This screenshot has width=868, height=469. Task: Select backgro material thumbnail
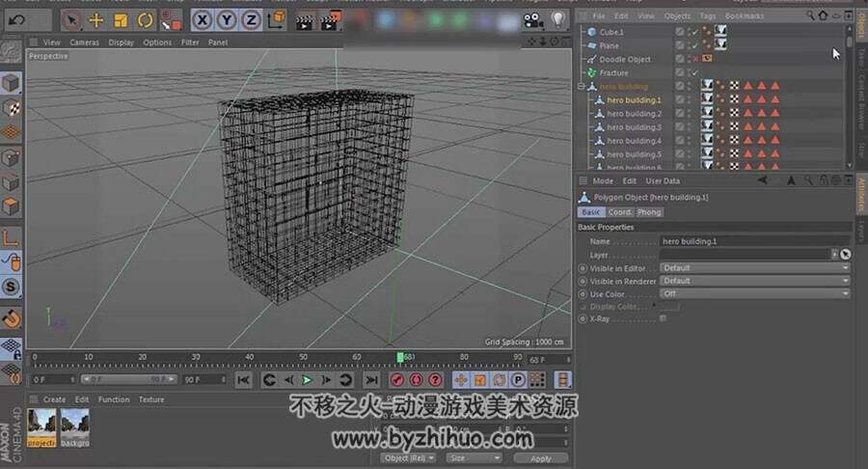click(74, 428)
